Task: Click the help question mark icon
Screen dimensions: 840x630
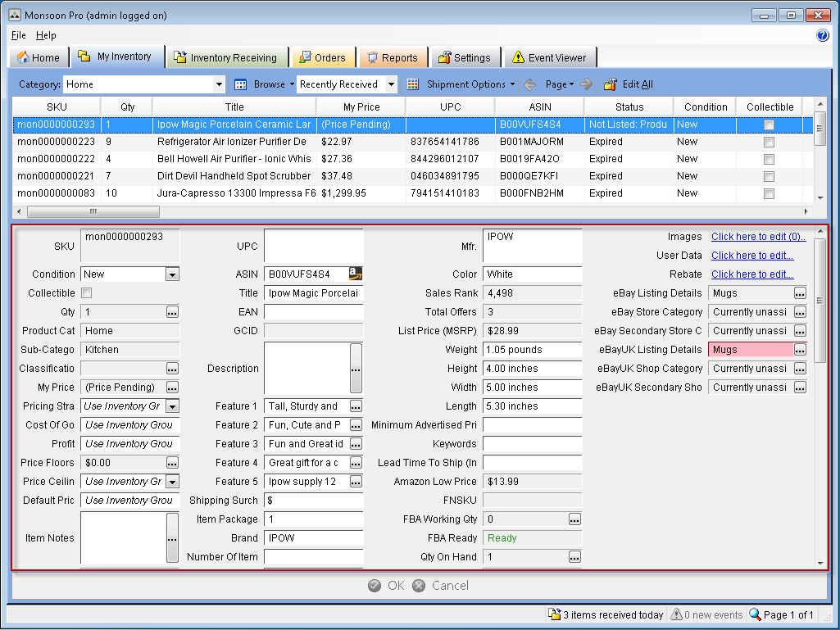Action: tap(823, 35)
